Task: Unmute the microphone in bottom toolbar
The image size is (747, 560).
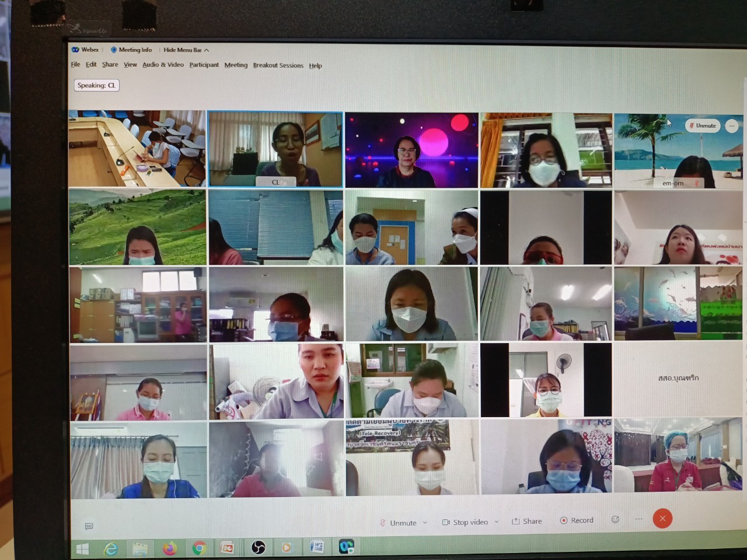Action: point(398,523)
